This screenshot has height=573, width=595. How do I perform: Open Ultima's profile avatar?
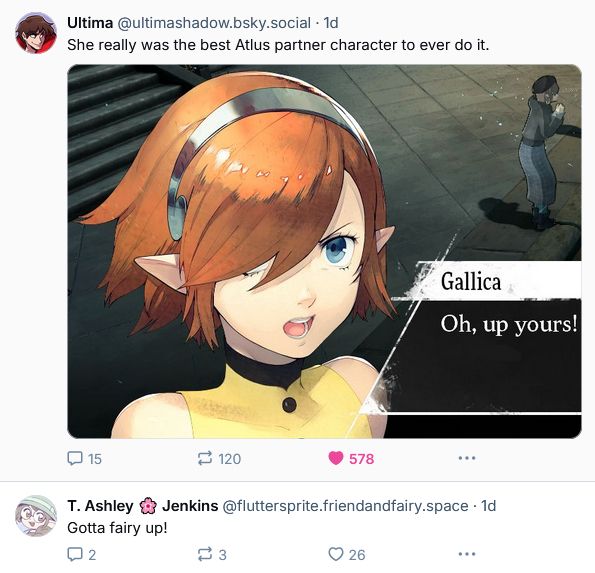(x=36, y=33)
